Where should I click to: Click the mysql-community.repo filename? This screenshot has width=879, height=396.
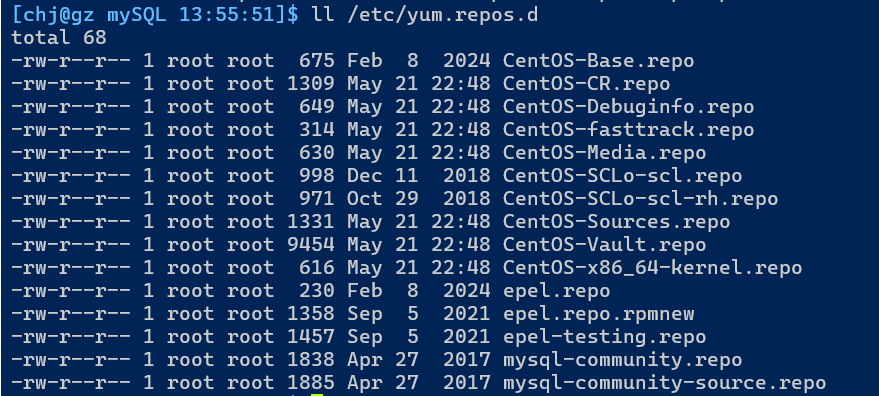click(x=622, y=360)
